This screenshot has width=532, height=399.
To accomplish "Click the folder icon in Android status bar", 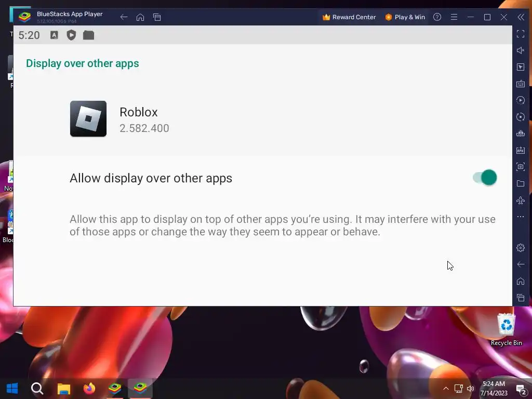I will pos(88,35).
